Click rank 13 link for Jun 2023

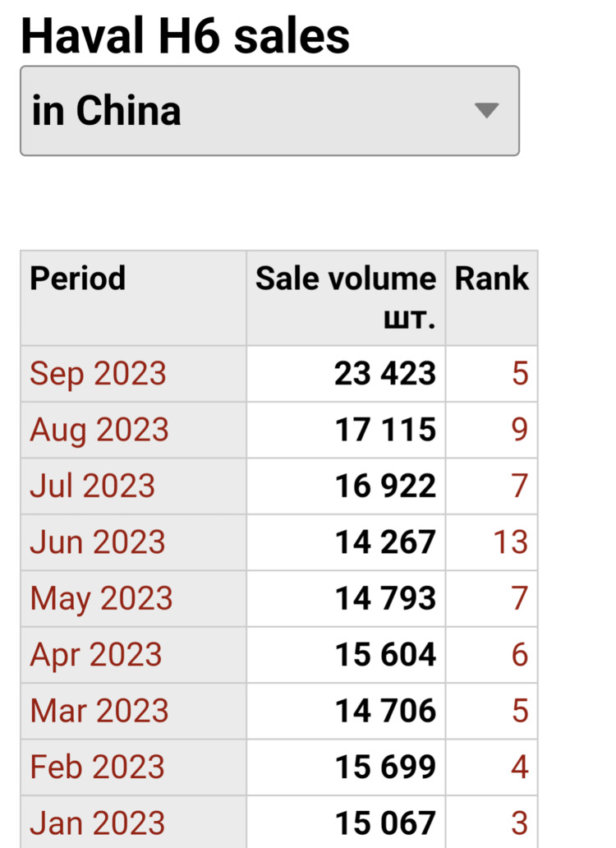pos(511,542)
